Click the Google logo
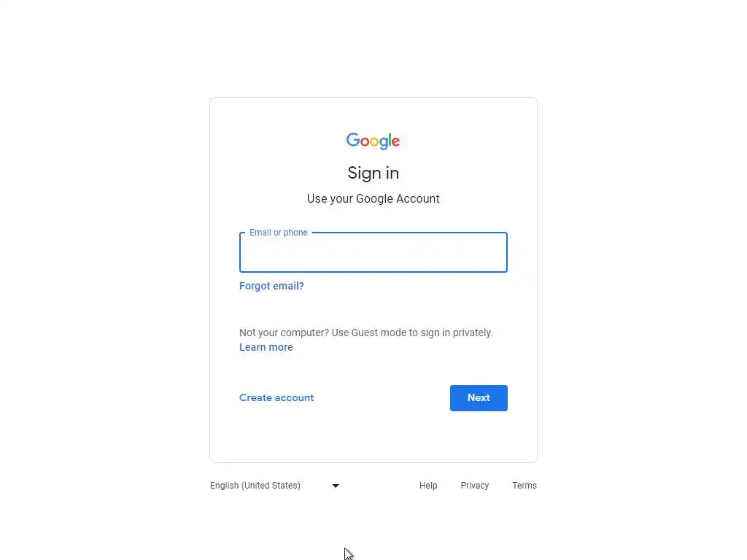747x560 pixels. click(373, 141)
